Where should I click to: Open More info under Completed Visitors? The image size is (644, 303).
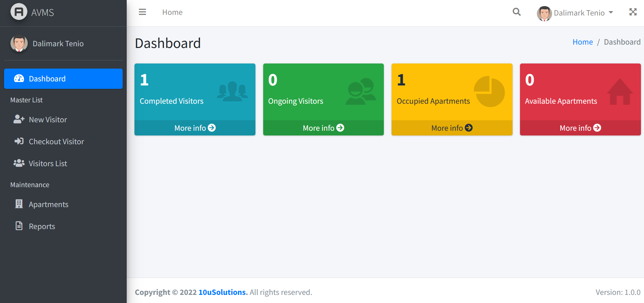click(195, 128)
